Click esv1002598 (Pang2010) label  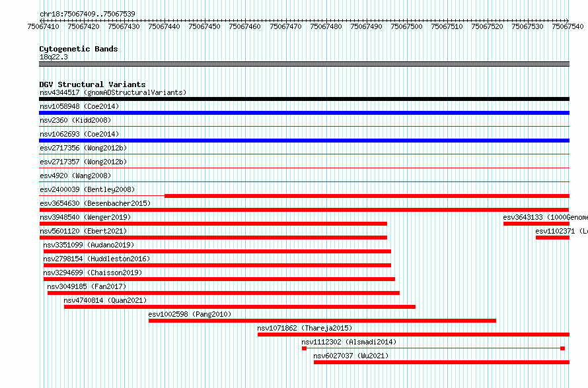(x=190, y=314)
